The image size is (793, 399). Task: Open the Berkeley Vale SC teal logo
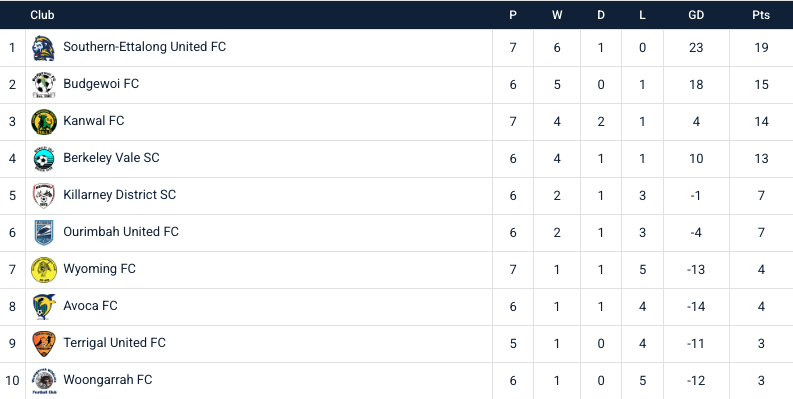tap(43, 159)
